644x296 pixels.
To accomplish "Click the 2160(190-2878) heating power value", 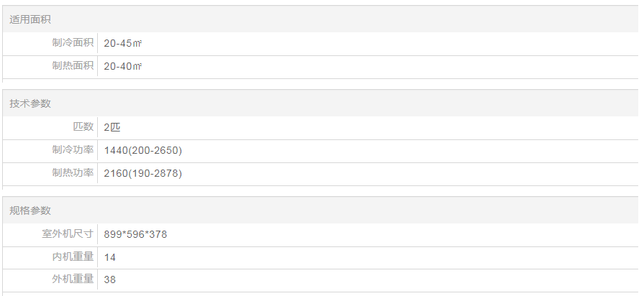I will [x=142, y=174].
